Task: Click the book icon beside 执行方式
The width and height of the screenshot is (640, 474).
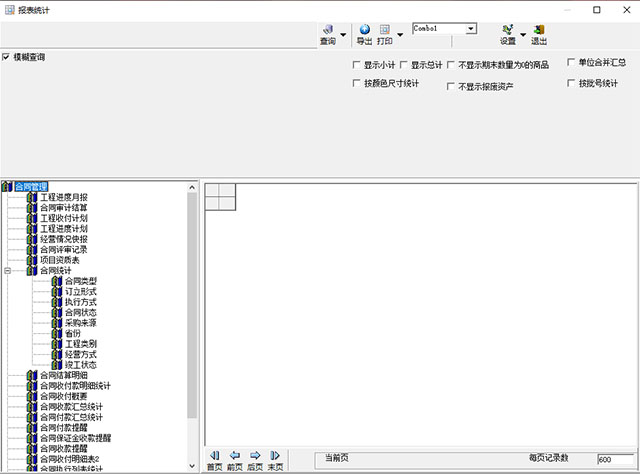Action: [x=57, y=302]
